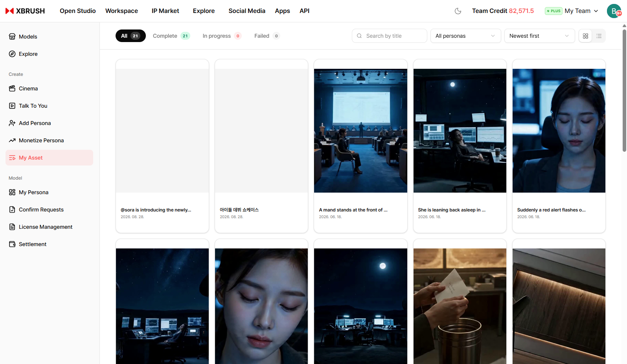The image size is (627, 364).
Task: Open the All personas filter dropdown
Action: pos(466,36)
